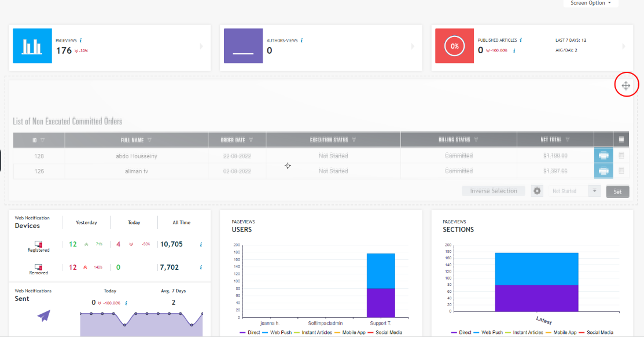The height and width of the screenshot is (338, 644).
Task: Click the Registered devices icon
Action: coord(39,244)
